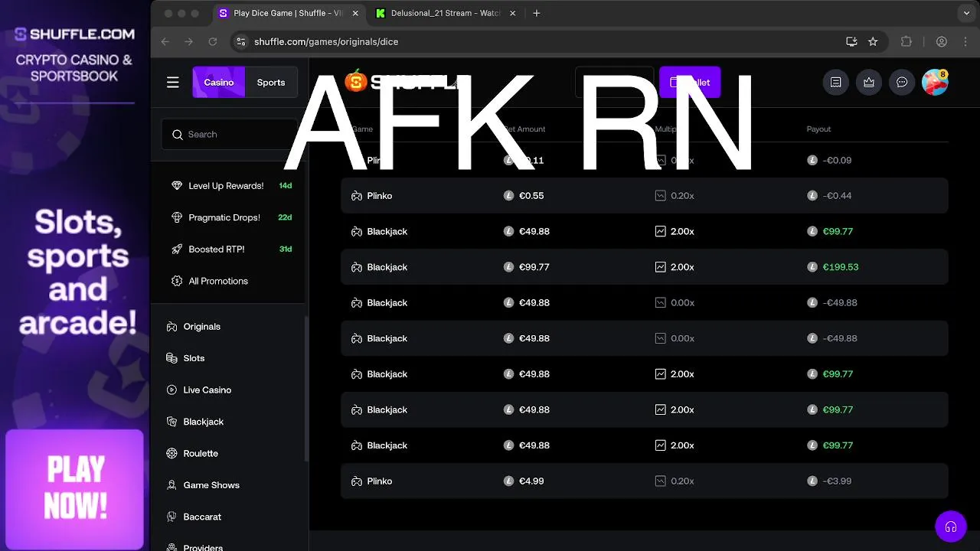Image resolution: width=980 pixels, height=551 pixels.
Task: Open Providers in the sidebar
Action: (x=203, y=547)
